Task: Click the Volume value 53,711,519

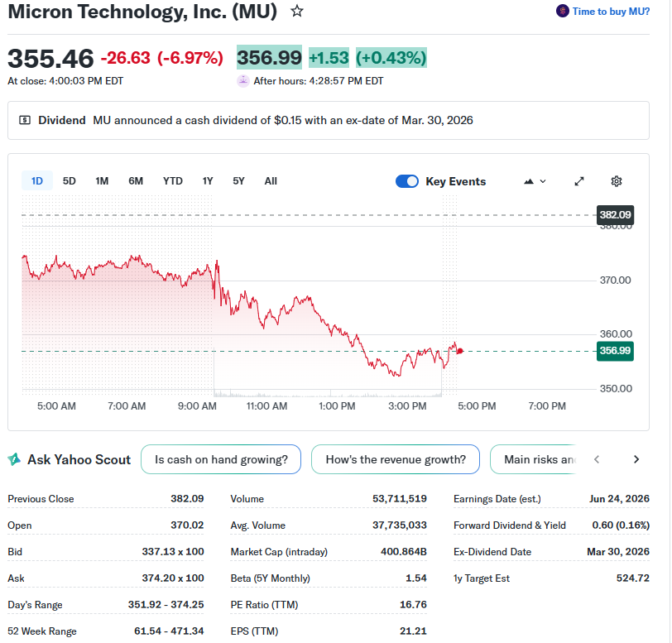Action: pos(400,498)
